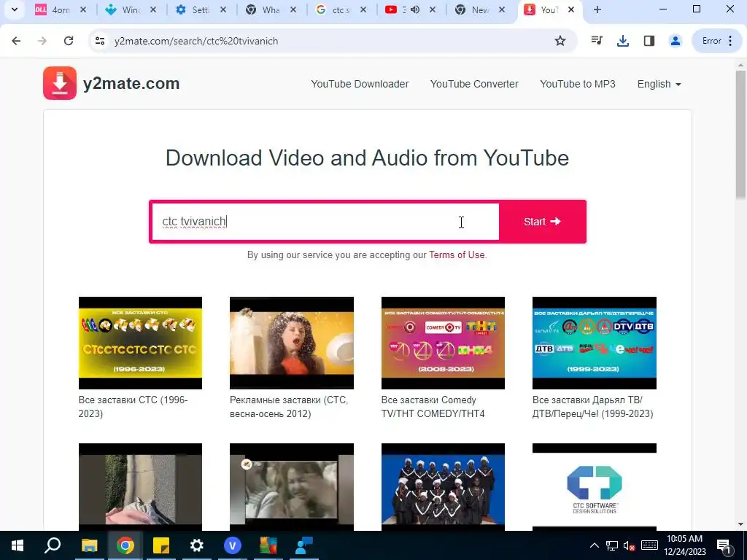Click the search field containing ctc tvivanich
The width and height of the screenshot is (747, 560).
(x=325, y=222)
